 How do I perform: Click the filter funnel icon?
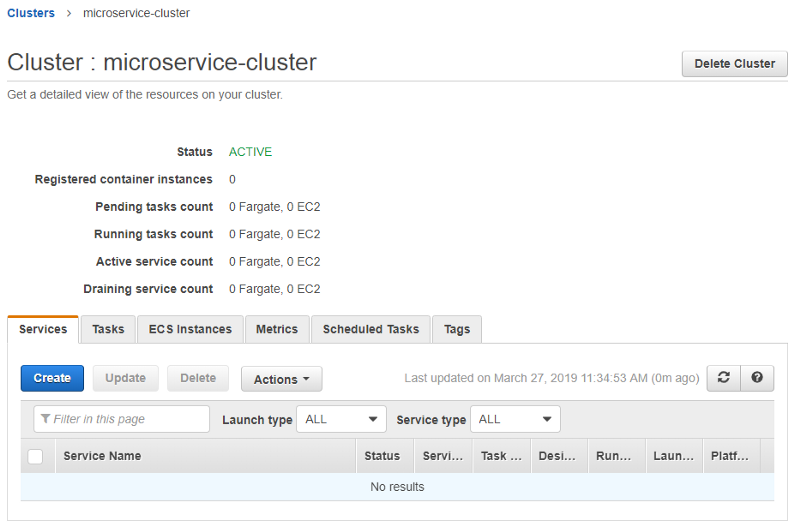[x=45, y=419]
